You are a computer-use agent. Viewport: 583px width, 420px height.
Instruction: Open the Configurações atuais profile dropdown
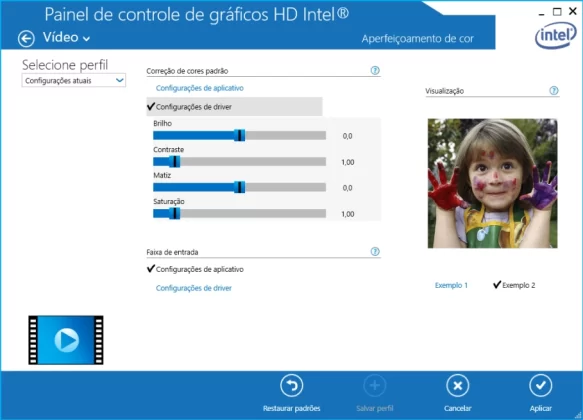[74, 81]
